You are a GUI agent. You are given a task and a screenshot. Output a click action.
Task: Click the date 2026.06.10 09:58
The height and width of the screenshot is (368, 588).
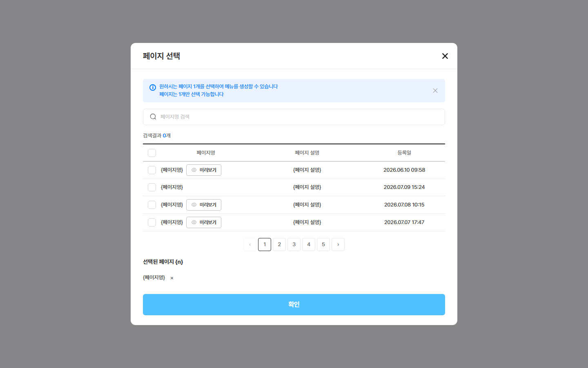point(404,170)
